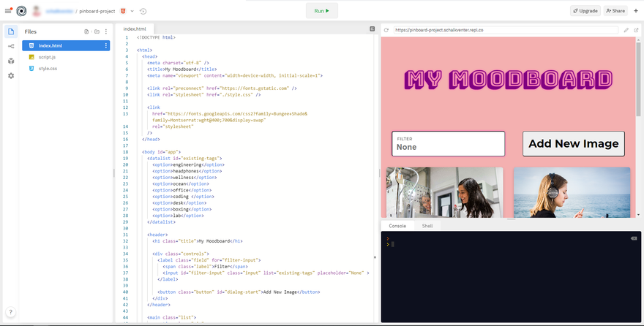This screenshot has height=326, width=644.
Task: Open preview in a new tab
Action: (x=636, y=30)
